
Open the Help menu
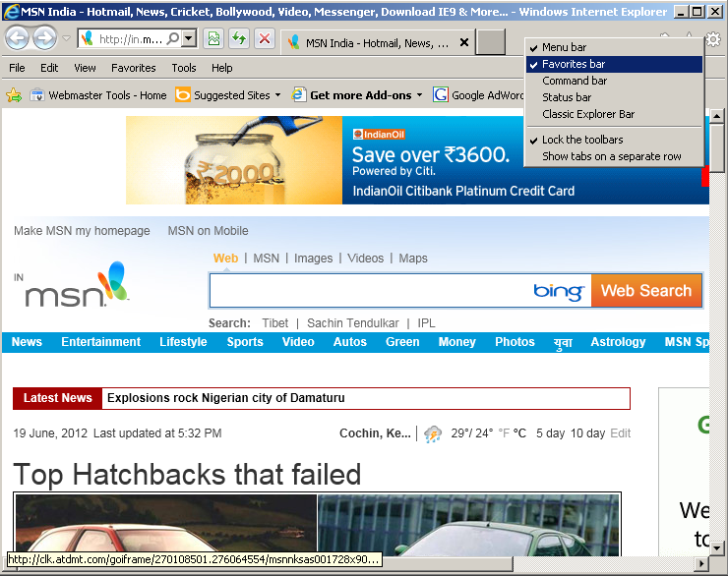[222, 68]
